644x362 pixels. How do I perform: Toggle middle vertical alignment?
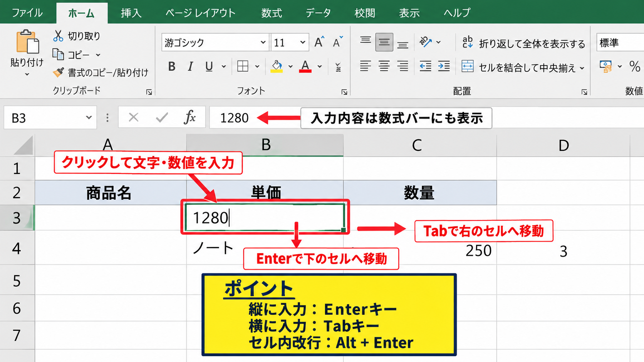click(384, 42)
